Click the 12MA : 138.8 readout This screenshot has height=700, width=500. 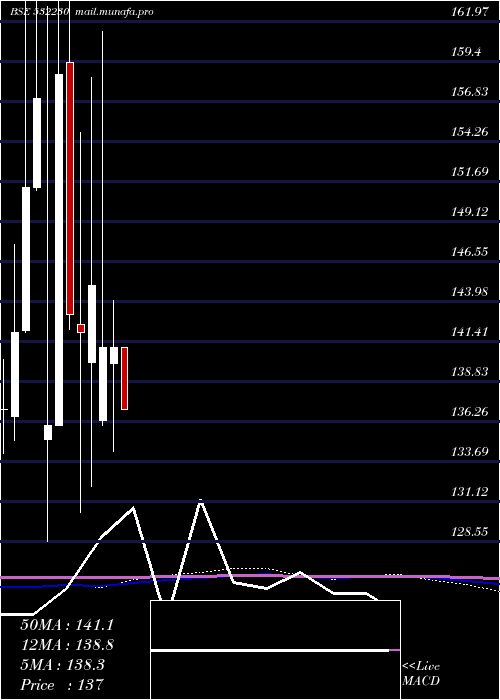click(x=67, y=645)
